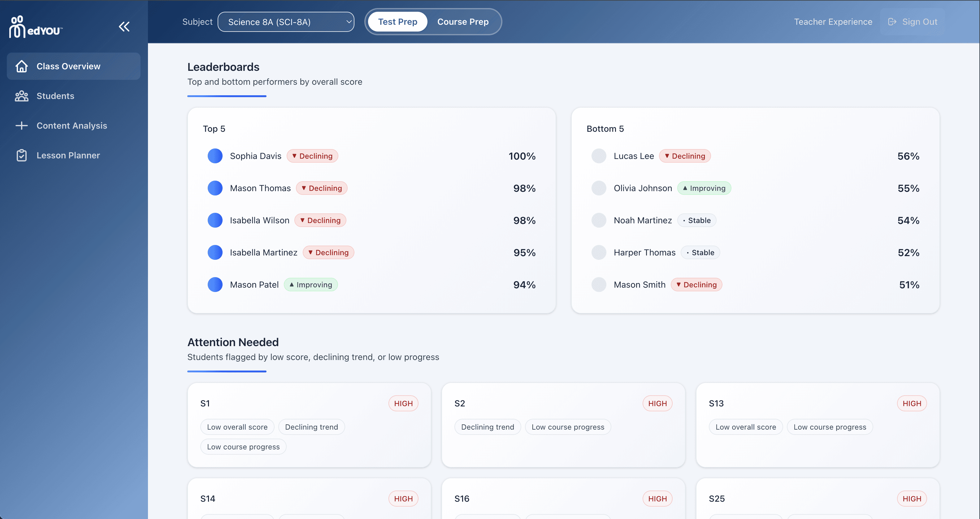Collapse the sidebar with double-chevron icon

coord(124,27)
